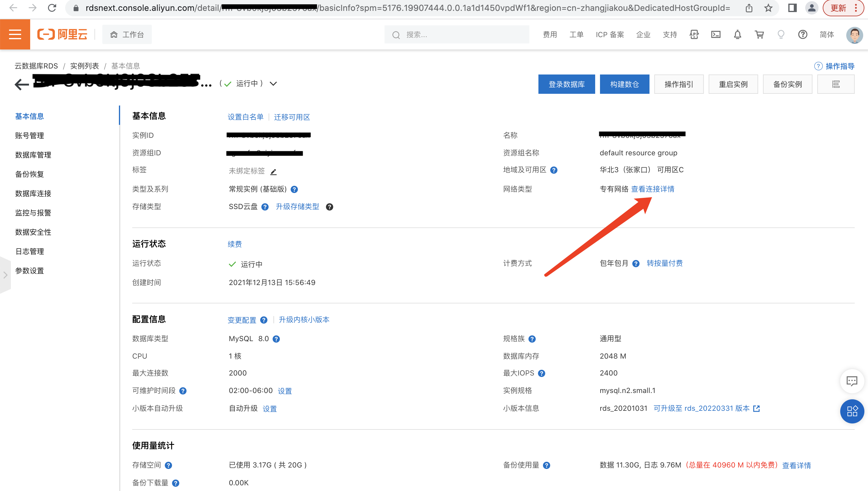868x491 pixels.
Task: Select 参数设置 in the sidebar
Action: [29, 271]
